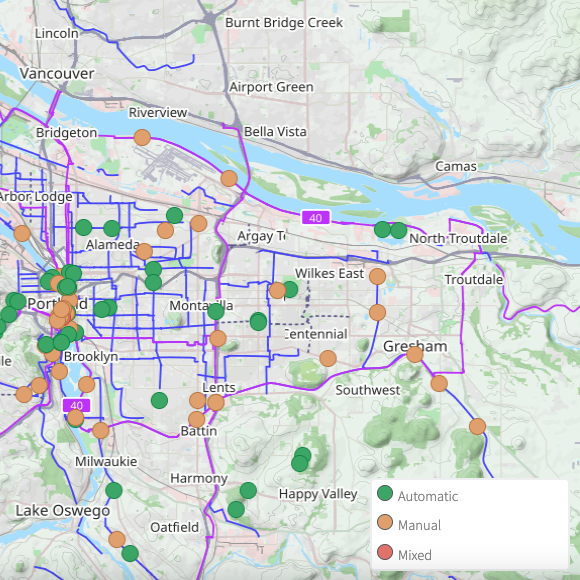Click the green marker left of Lents
The image size is (580, 580).
click(x=159, y=400)
